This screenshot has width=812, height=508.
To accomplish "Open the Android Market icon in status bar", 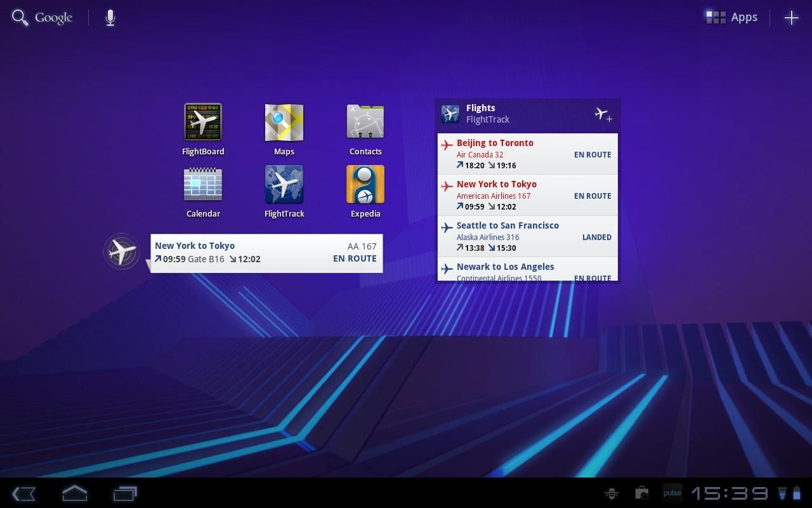I will [x=641, y=493].
